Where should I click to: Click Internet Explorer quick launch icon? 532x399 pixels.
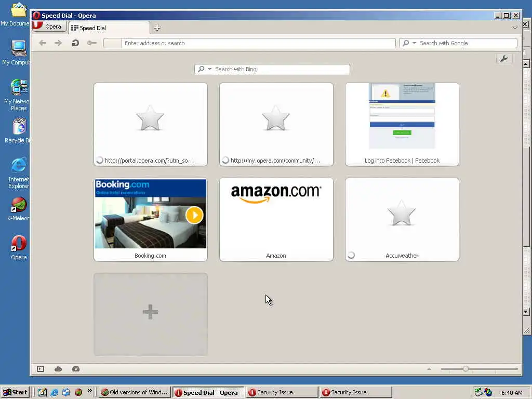pos(54,392)
